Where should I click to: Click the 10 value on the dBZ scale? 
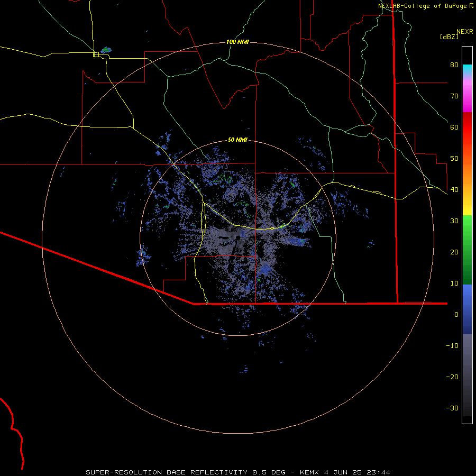(x=454, y=283)
